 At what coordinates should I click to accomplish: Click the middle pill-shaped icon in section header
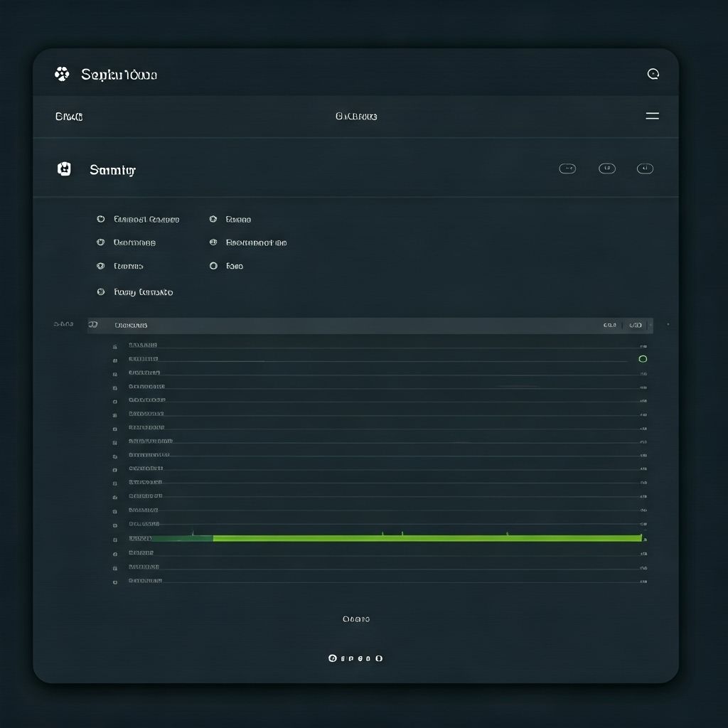coord(606,168)
